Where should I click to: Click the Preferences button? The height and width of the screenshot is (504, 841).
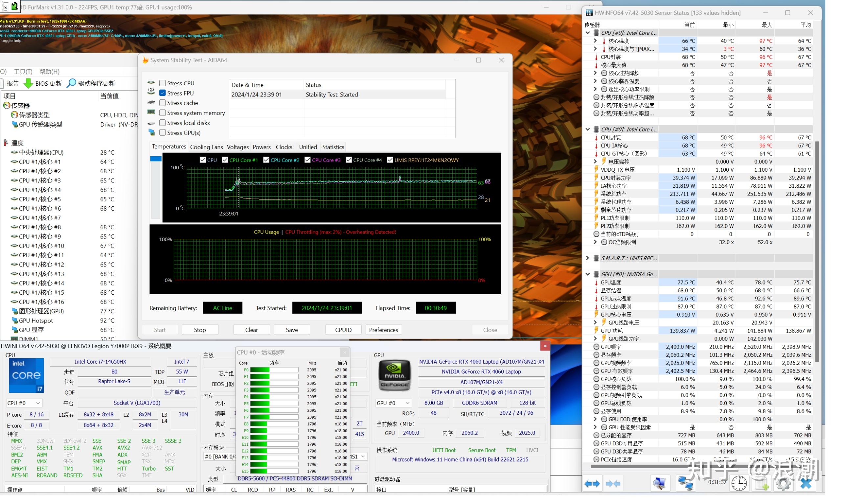(383, 330)
